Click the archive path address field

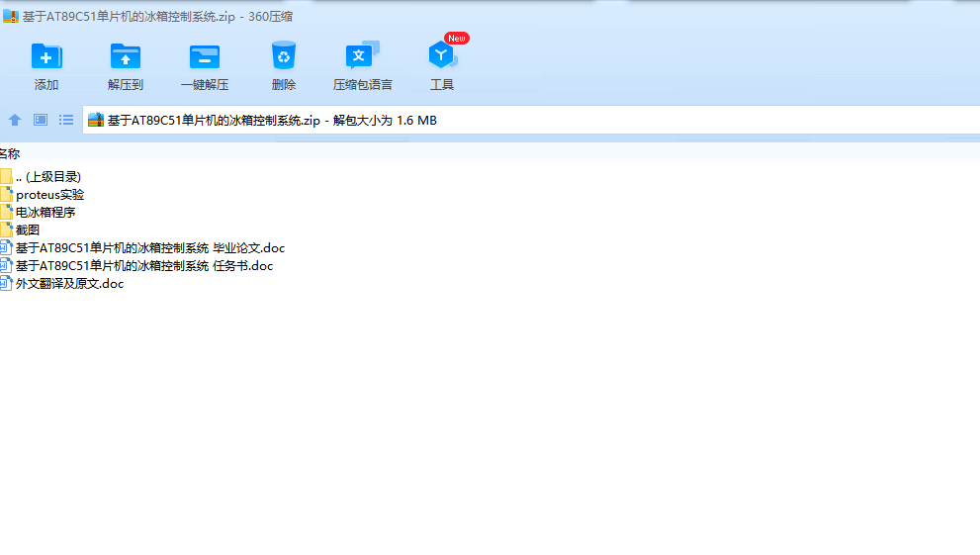pyautogui.click(x=531, y=120)
